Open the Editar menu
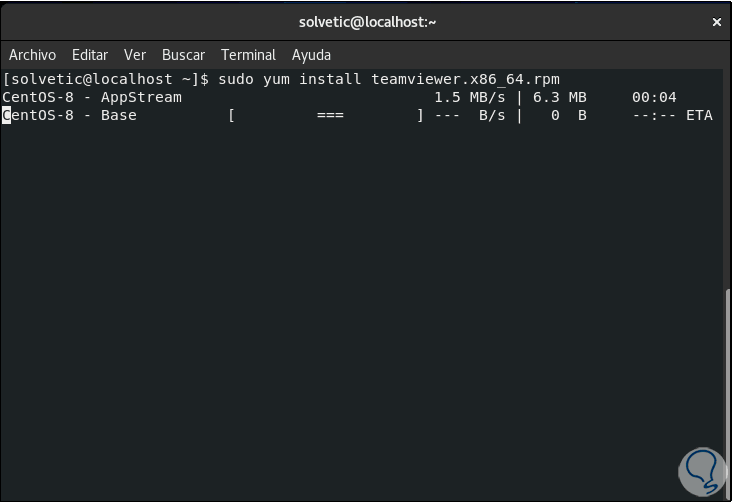Screen dimensions: 732x502 pyautogui.click(x=90, y=55)
